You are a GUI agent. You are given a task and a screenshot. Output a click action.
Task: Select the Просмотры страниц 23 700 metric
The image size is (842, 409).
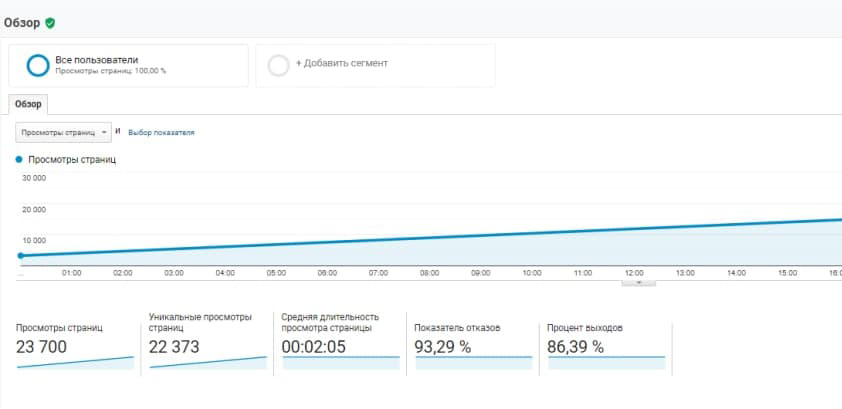75,344
